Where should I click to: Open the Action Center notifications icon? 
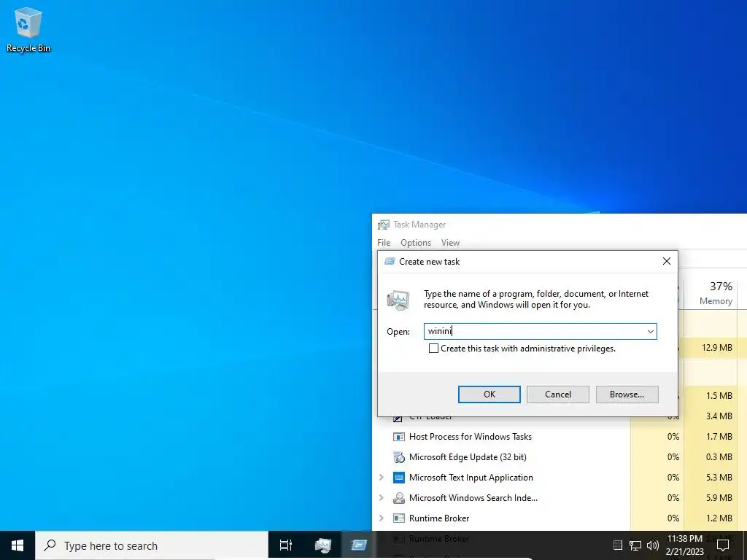tap(723, 545)
